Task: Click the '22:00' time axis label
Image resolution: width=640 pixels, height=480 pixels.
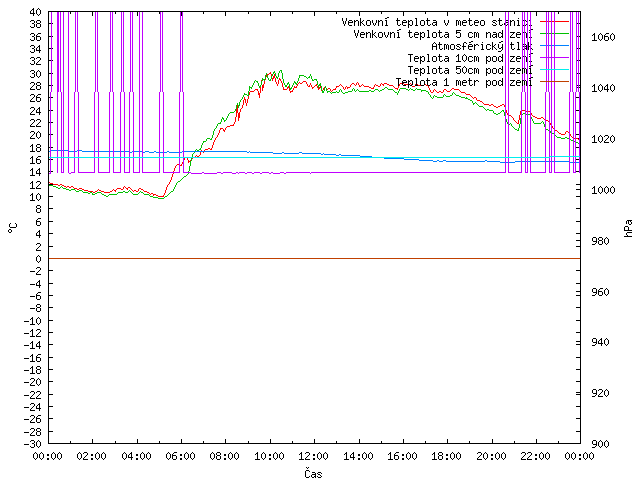Action: [x=536, y=456]
